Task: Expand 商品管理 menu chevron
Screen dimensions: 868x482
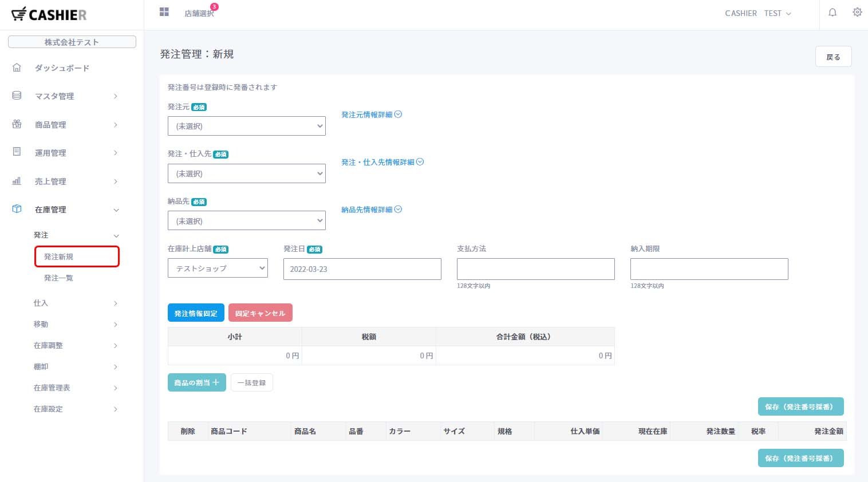Action: coord(116,125)
